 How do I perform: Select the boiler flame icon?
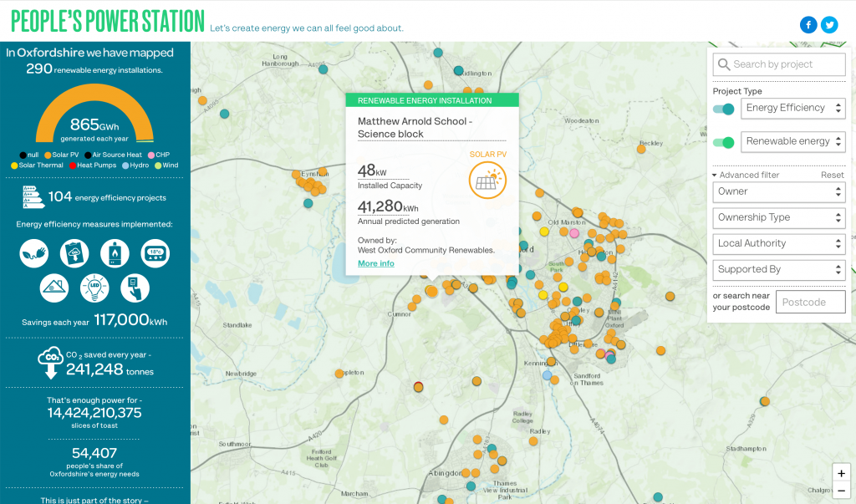[x=114, y=252]
